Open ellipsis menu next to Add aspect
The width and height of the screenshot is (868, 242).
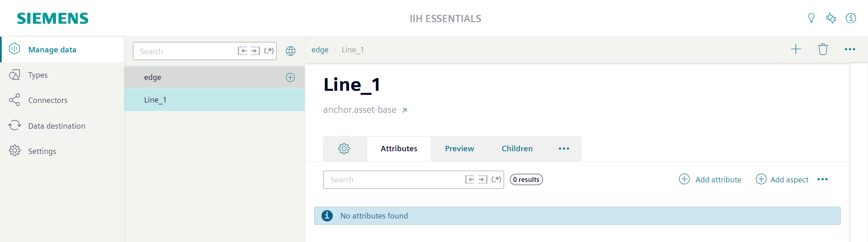(x=823, y=180)
